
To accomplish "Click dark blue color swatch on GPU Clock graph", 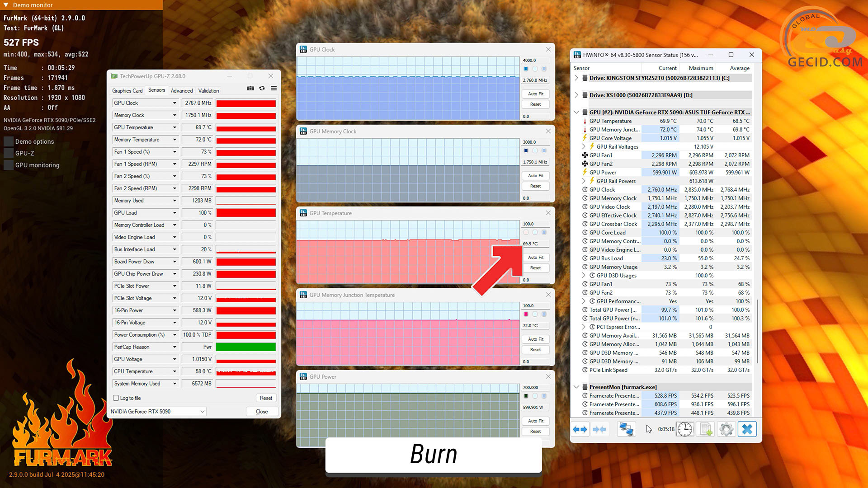I will pyautogui.click(x=526, y=69).
